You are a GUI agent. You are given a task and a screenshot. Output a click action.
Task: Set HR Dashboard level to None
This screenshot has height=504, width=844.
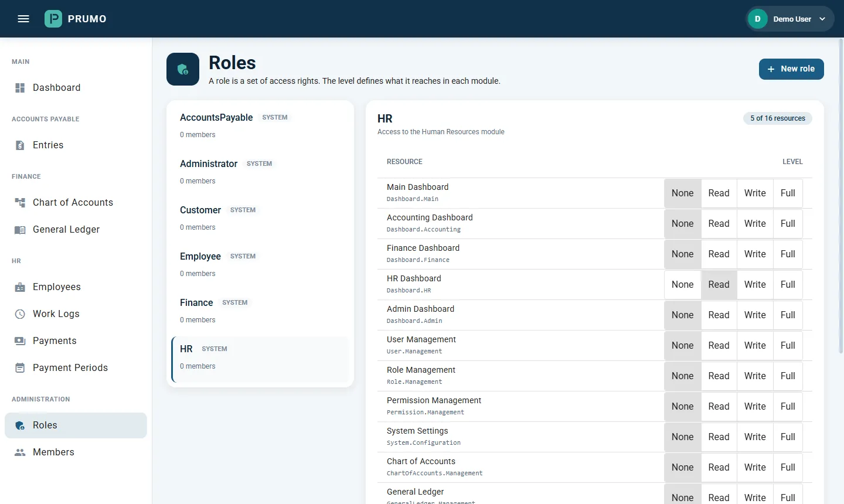click(x=682, y=285)
